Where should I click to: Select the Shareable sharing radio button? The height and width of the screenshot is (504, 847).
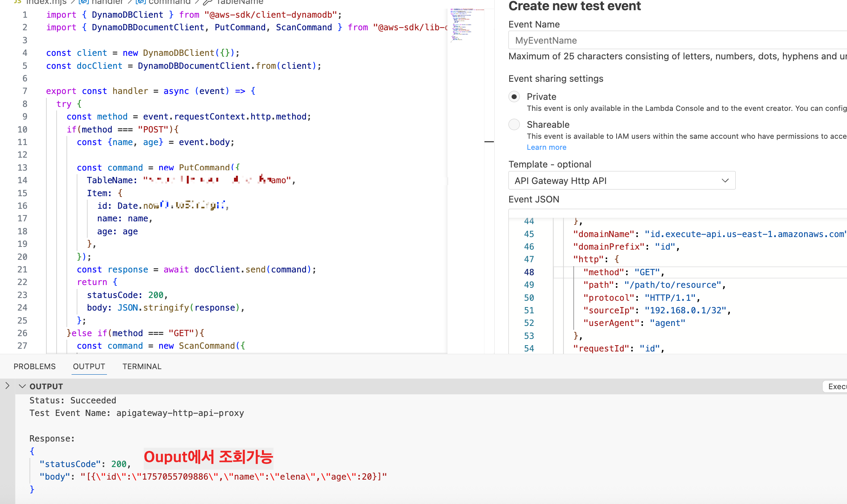(514, 125)
